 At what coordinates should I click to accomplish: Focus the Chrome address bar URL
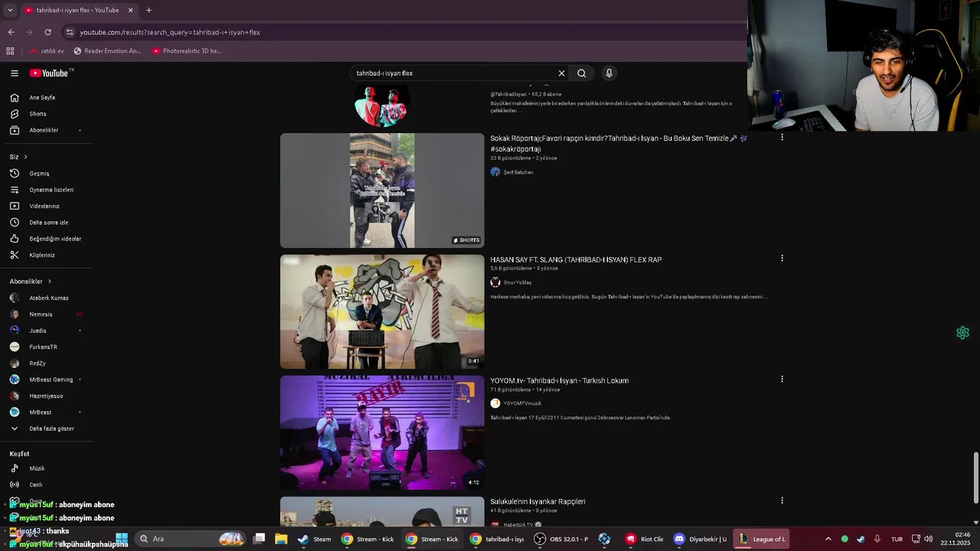(x=170, y=32)
